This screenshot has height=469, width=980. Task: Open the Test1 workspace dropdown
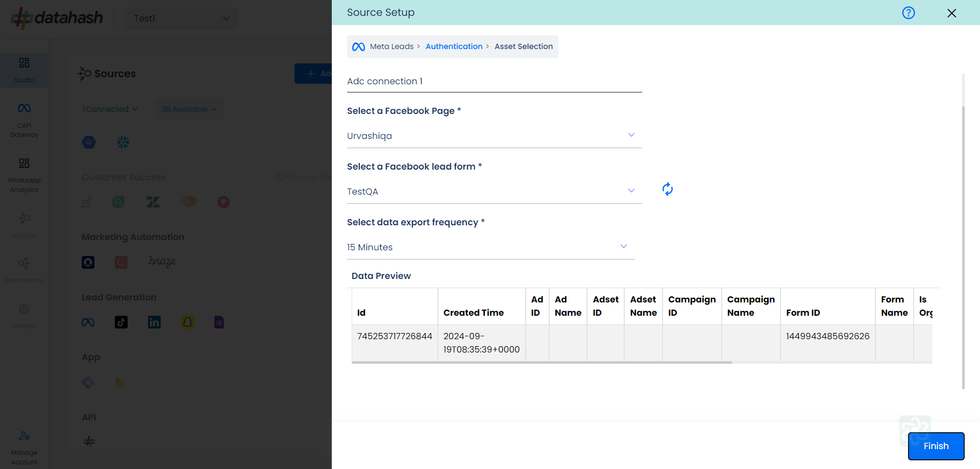tap(181, 18)
